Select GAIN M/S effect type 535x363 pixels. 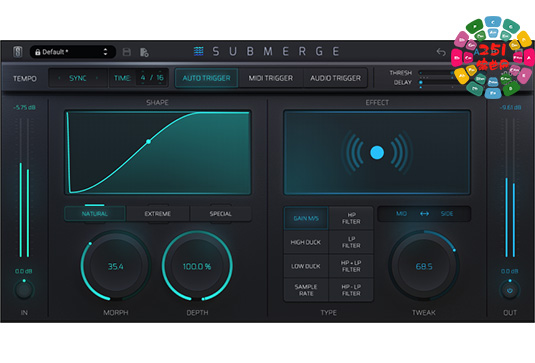(306, 218)
